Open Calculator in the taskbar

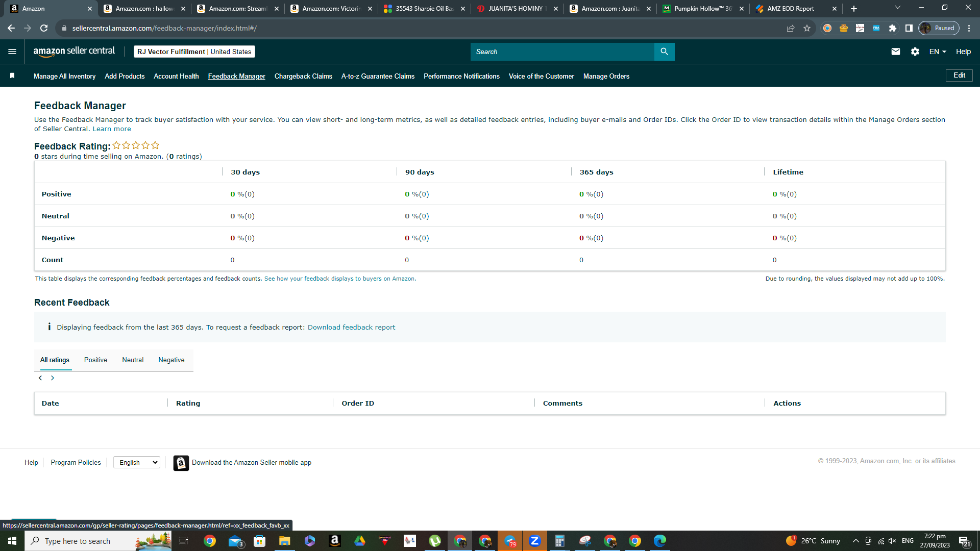560,541
